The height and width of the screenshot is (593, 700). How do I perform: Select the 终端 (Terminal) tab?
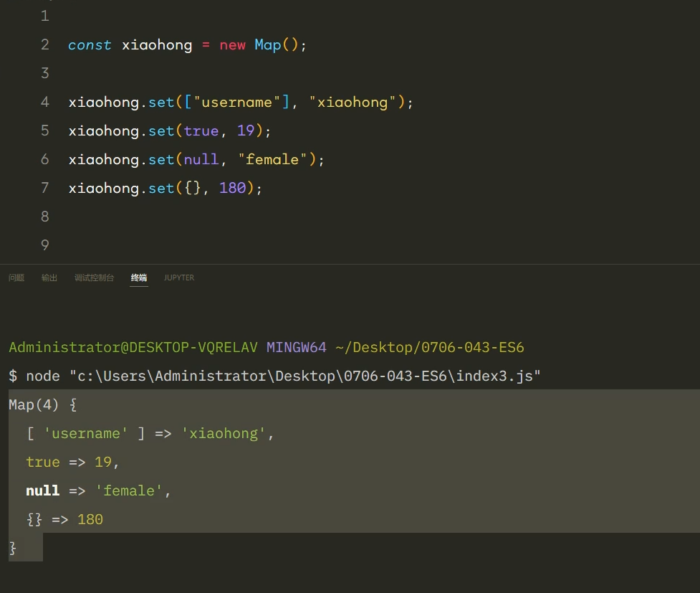click(139, 277)
